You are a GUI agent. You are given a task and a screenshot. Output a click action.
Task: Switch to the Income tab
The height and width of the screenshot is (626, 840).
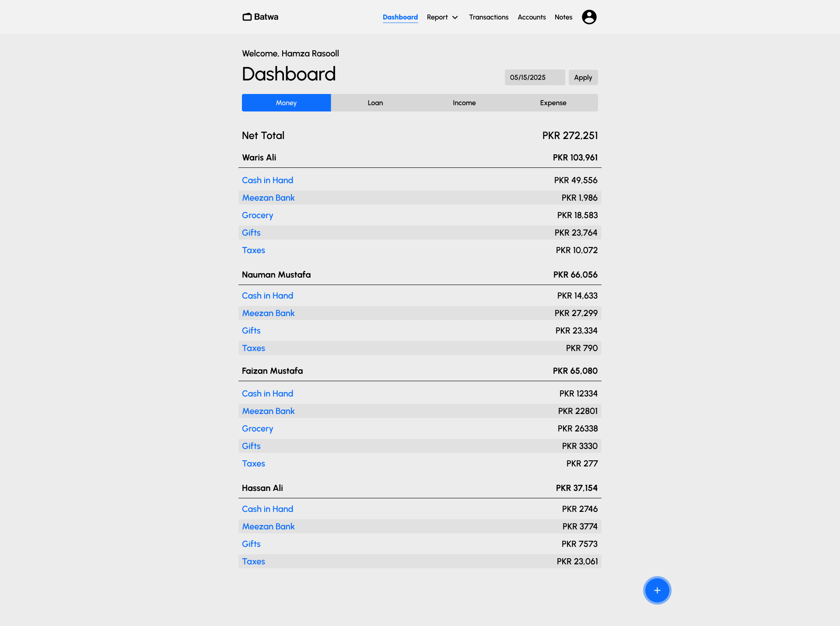pos(464,103)
